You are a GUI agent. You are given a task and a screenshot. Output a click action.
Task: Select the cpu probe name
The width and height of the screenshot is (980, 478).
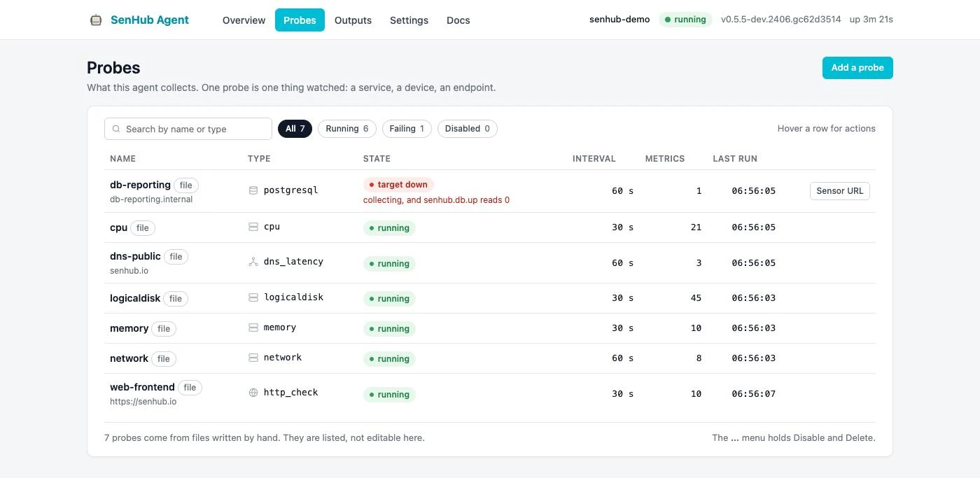(x=119, y=227)
